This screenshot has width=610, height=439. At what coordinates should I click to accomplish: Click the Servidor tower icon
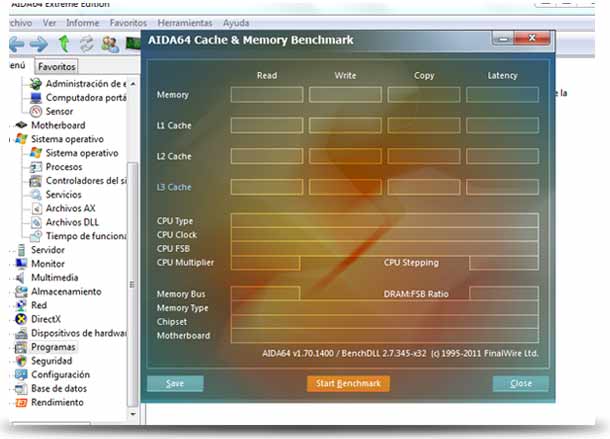coord(21,250)
